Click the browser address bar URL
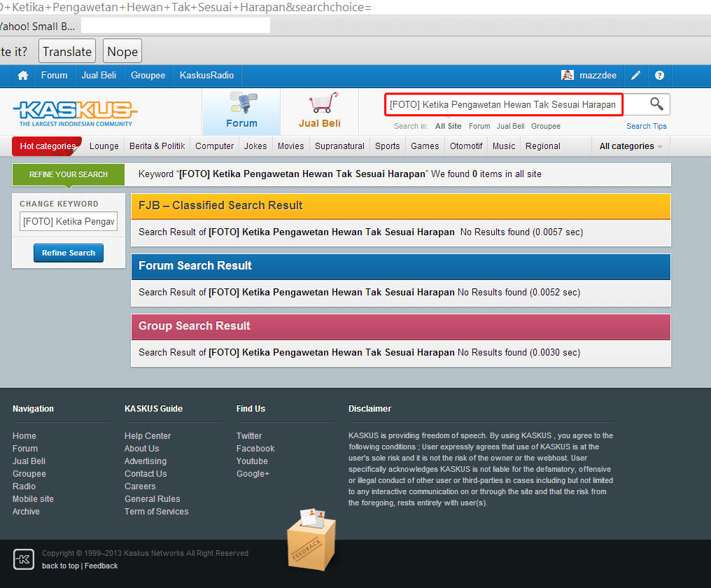The height and width of the screenshot is (588, 711). coord(185,7)
